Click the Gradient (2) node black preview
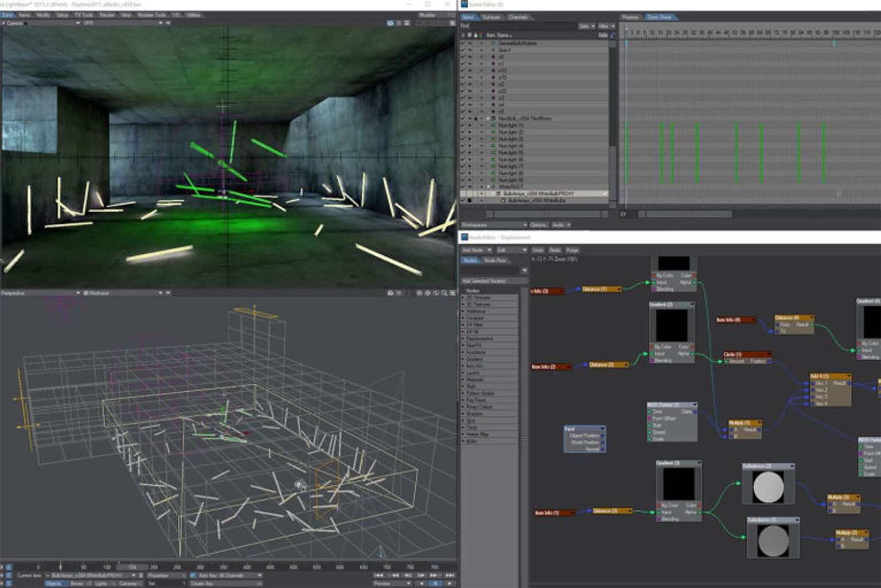 (x=672, y=325)
